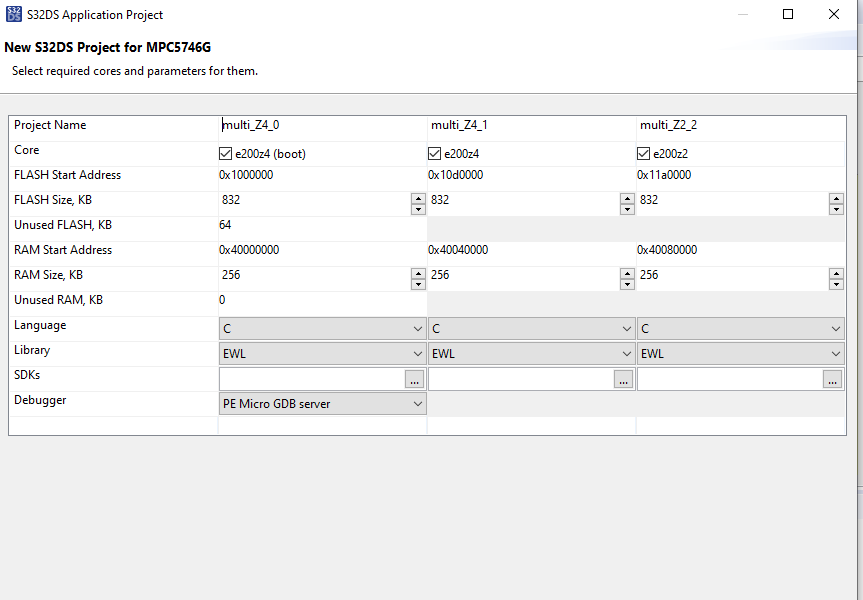
Task: Browse SDKs for multi_Z4_0 using the ellipsis button
Action: click(414, 379)
